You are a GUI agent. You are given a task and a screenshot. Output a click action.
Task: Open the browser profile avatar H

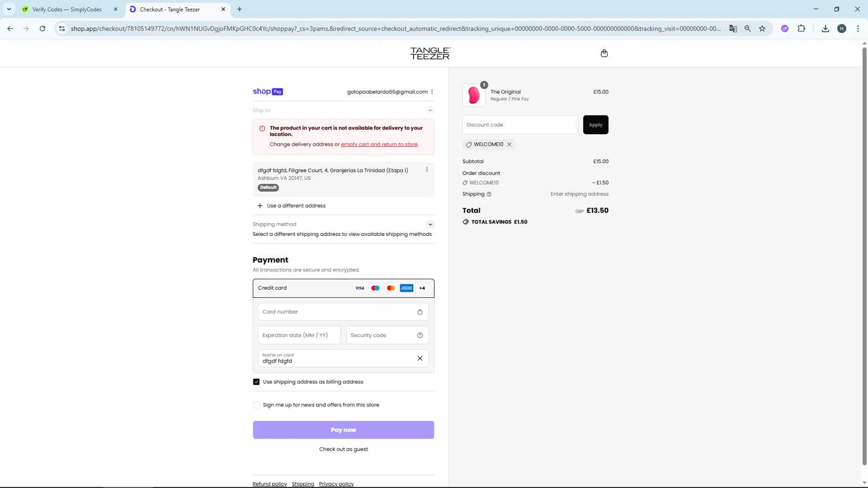pos(842,28)
